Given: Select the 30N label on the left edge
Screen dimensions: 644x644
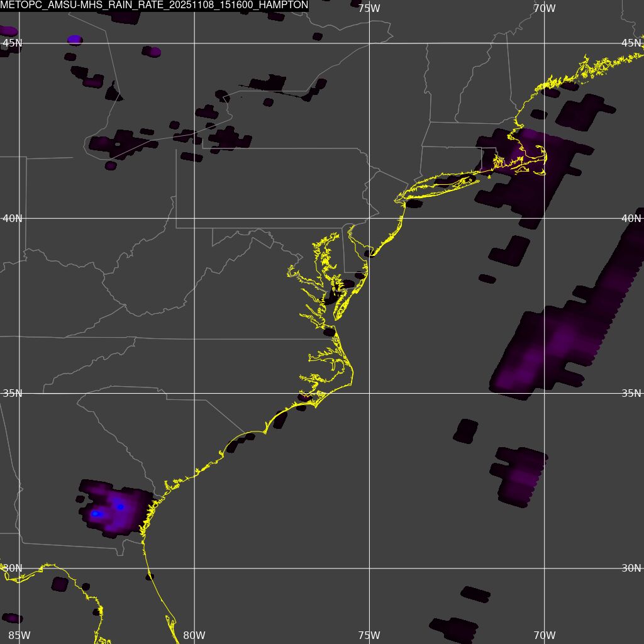Looking at the screenshot, I should click(13, 568).
